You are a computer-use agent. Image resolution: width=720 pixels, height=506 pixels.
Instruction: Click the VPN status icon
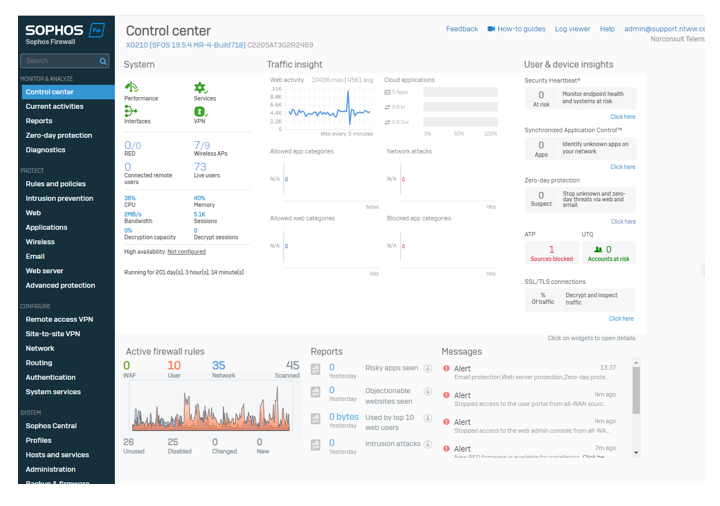[x=200, y=111]
